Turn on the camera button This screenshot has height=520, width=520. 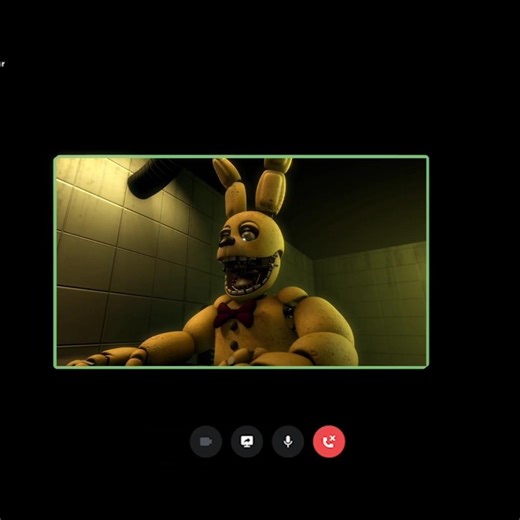pyautogui.click(x=206, y=441)
